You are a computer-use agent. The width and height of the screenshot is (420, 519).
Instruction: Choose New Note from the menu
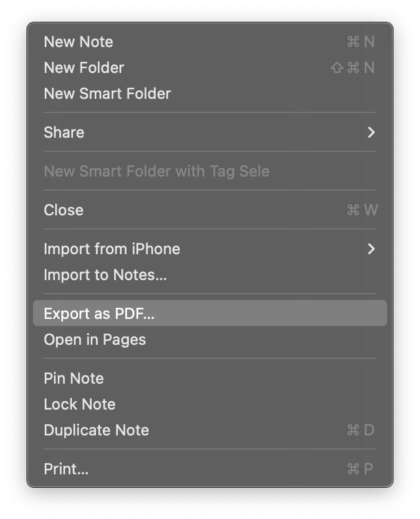click(210, 42)
